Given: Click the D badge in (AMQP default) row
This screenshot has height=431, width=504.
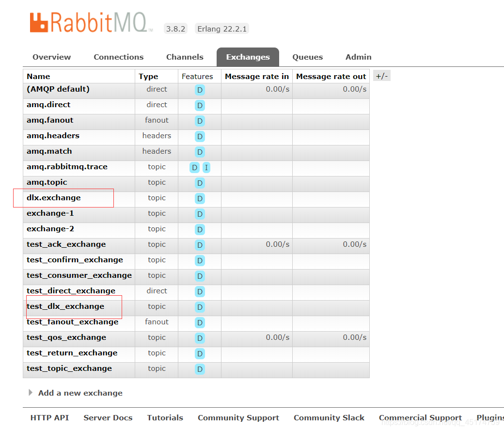Looking at the screenshot, I should (200, 90).
